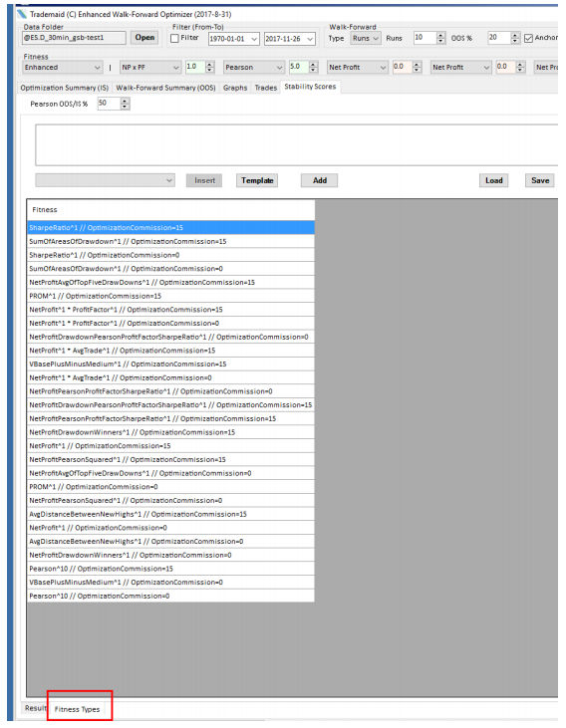Enable the Filter checkbox
566x728 pixels.
(x=174, y=38)
